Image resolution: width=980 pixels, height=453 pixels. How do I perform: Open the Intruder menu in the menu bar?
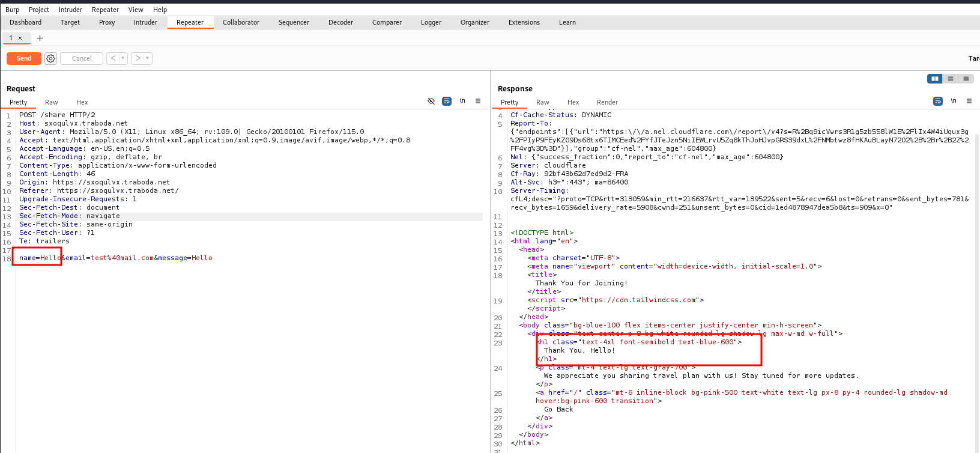70,10
